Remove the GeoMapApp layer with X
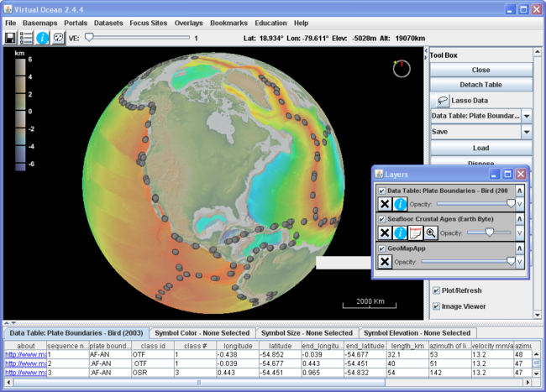546x392 pixels. click(x=384, y=262)
